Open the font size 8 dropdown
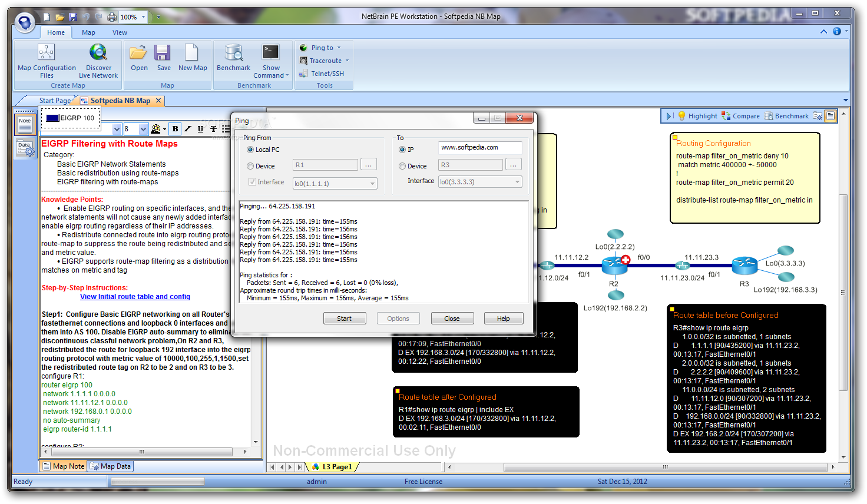Screen dimensions: 867x504 click(x=143, y=129)
